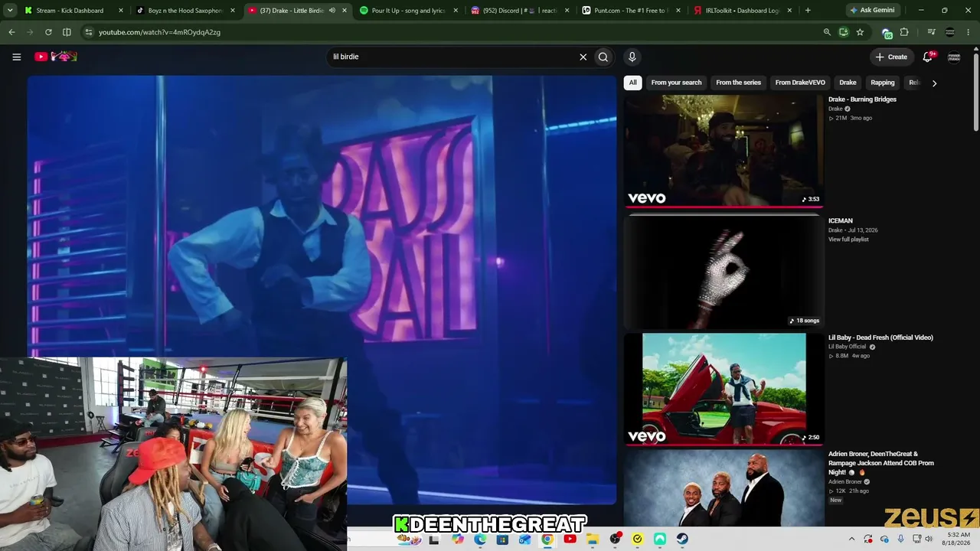Open the YouTube guide hamburger menu
Screen dimensions: 980x551
[x=16, y=57]
